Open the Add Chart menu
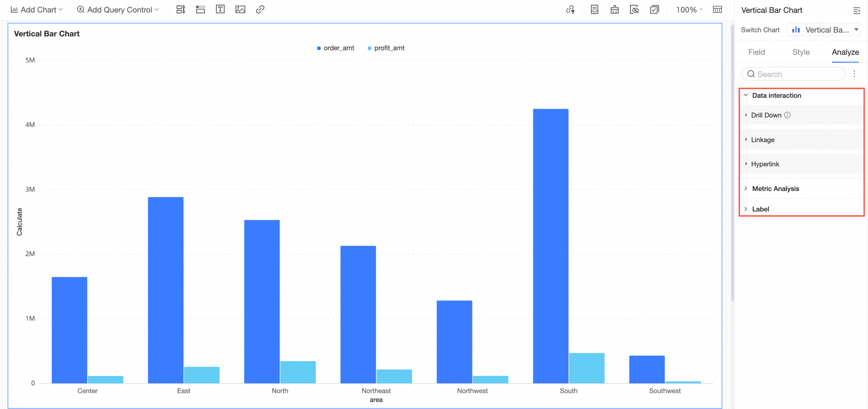868x409 pixels. pyautogui.click(x=36, y=10)
